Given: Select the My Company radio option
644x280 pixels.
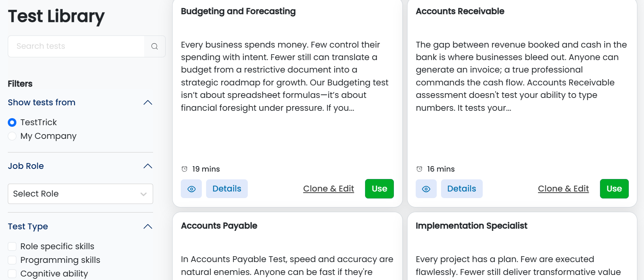Looking at the screenshot, I should click(12, 136).
